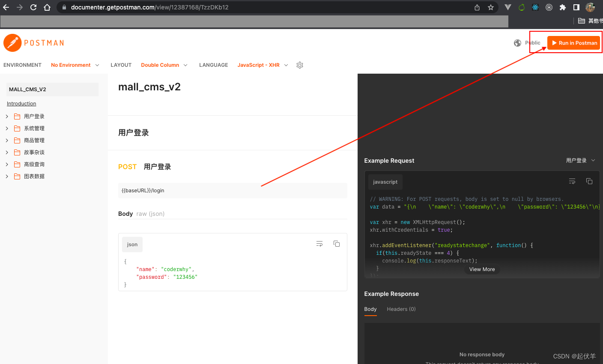Click the {{baseURL}}/login request URL
Viewport: 603px width, 364px height.
click(x=233, y=191)
